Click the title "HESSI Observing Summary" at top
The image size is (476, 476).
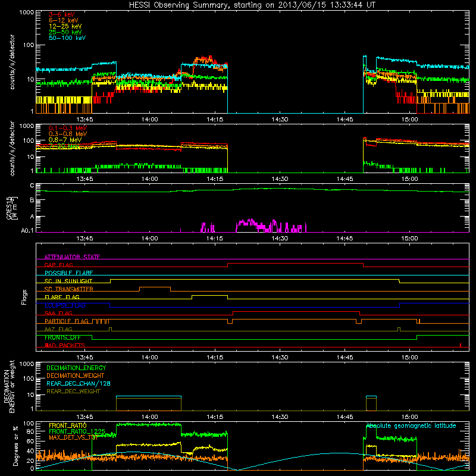(x=180, y=5)
